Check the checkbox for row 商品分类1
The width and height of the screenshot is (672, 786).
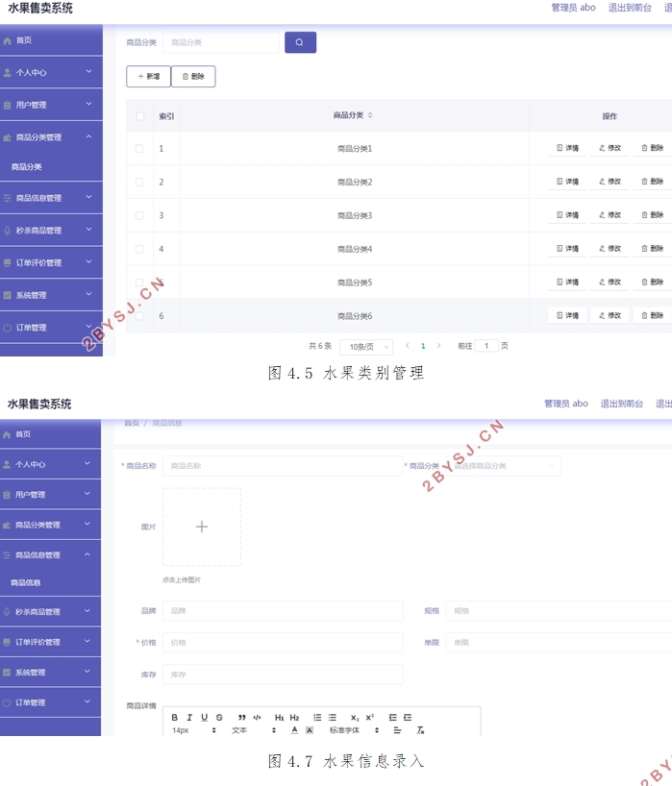point(139,149)
